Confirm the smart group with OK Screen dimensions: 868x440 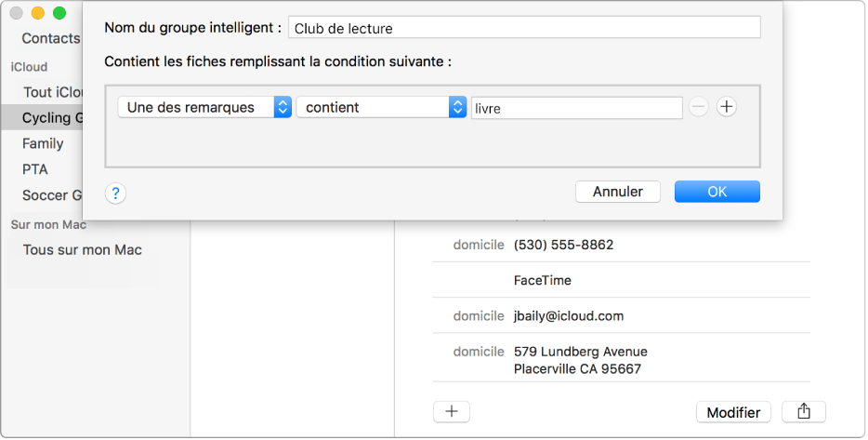717,192
